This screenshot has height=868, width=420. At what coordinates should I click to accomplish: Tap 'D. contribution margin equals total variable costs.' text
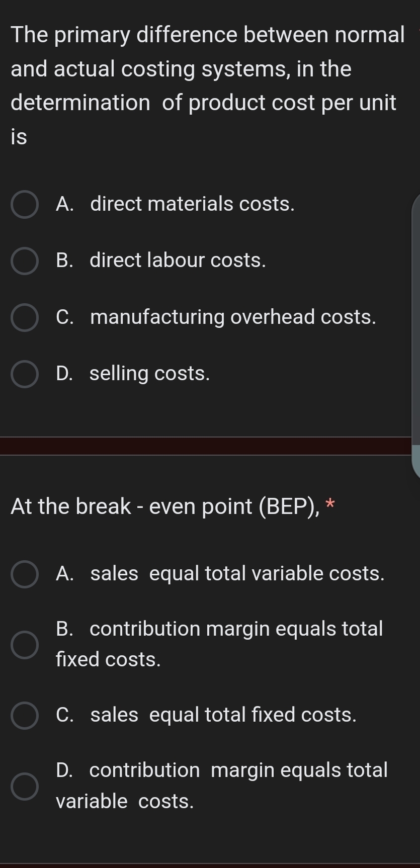(222, 785)
